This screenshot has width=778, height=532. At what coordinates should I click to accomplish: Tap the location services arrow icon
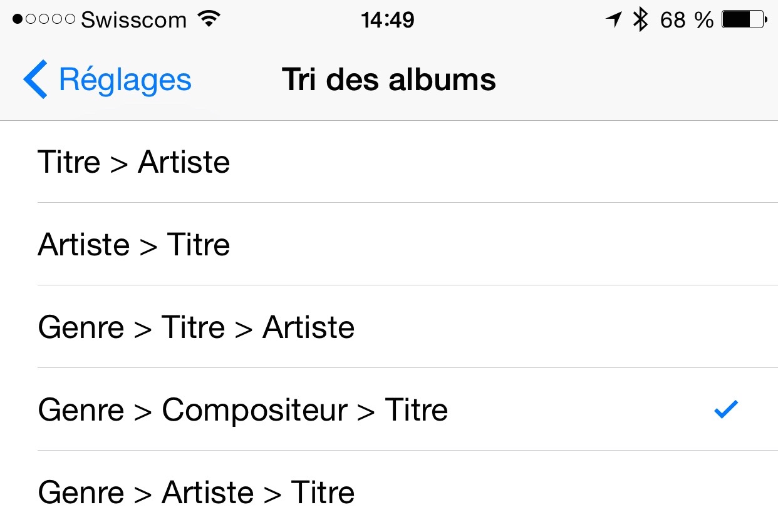point(613,20)
